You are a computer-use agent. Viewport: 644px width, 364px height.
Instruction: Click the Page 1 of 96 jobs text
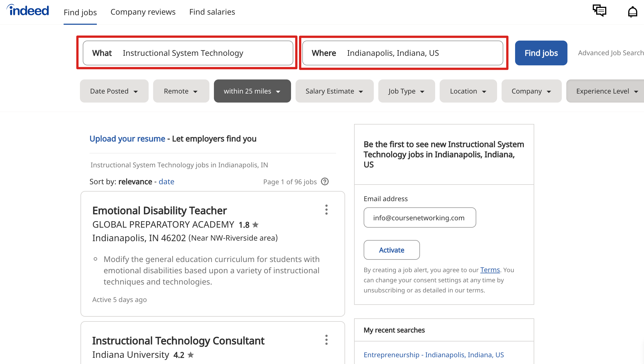coord(290,182)
